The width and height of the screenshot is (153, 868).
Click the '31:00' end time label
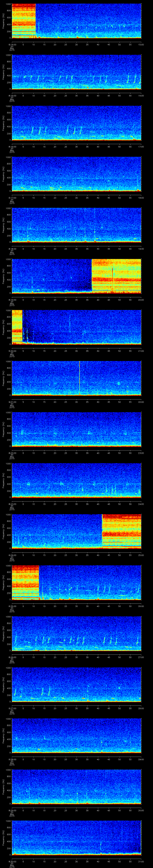pyautogui.click(x=141, y=861)
